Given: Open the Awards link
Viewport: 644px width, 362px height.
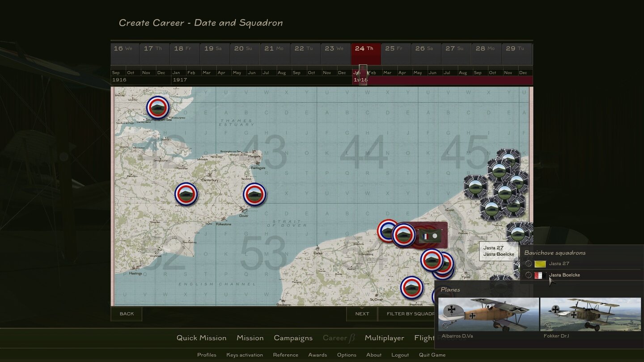Looking at the screenshot, I should click(318, 355).
